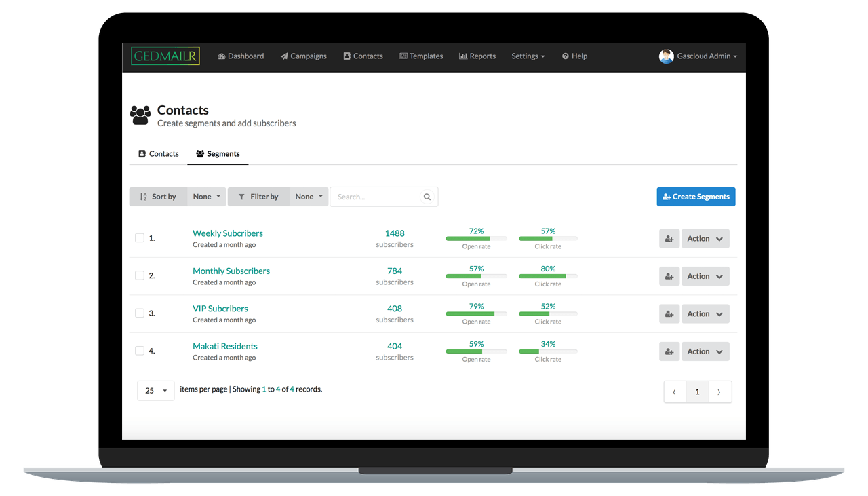Click the search magnifier icon
The image size is (868, 496).
pos(427,197)
